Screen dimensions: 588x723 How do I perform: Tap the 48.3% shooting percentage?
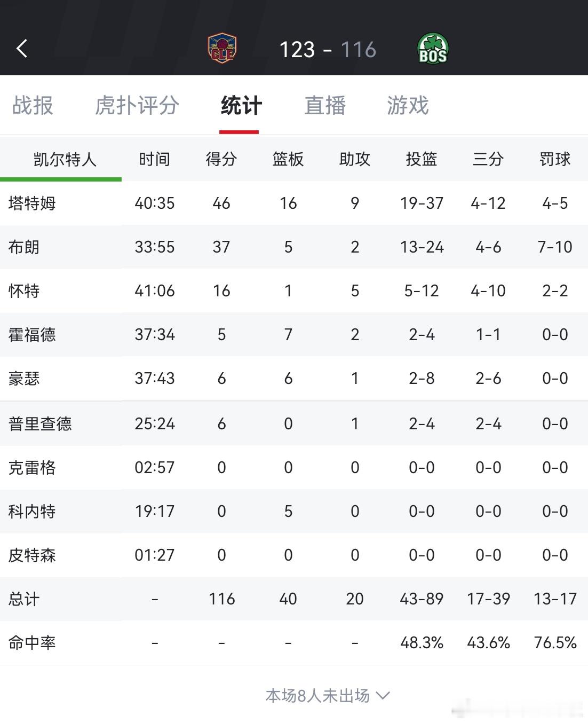(422, 642)
